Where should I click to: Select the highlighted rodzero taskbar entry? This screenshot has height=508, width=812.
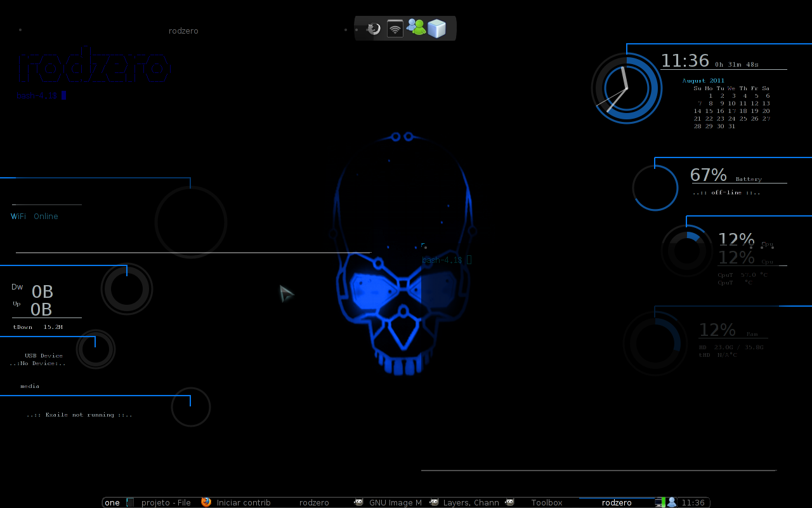[617, 502]
